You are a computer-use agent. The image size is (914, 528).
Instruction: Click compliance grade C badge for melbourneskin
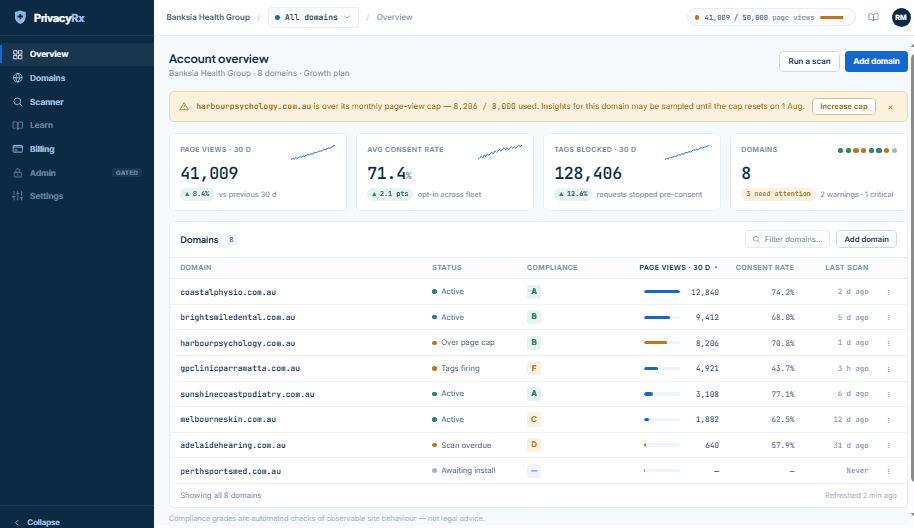pyautogui.click(x=533, y=419)
